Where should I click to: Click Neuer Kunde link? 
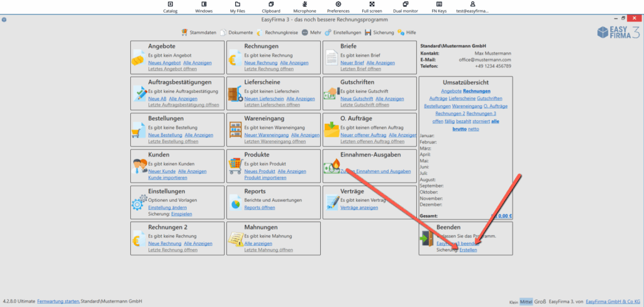click(x=162, y=171)
